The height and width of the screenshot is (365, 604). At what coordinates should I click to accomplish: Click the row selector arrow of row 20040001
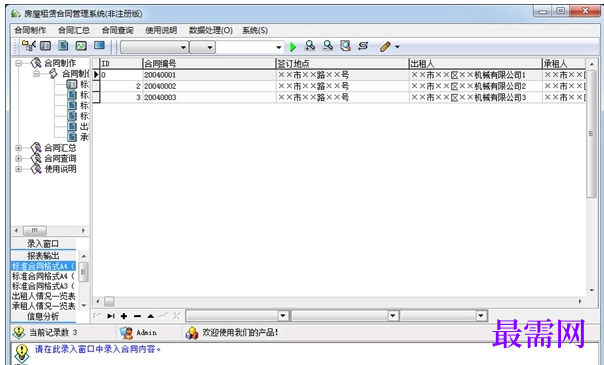pos(96,75)
